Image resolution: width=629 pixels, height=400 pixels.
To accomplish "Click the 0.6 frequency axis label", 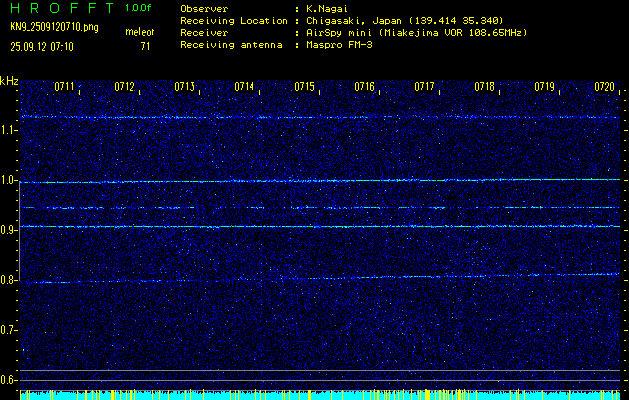I will click(6, 380).
